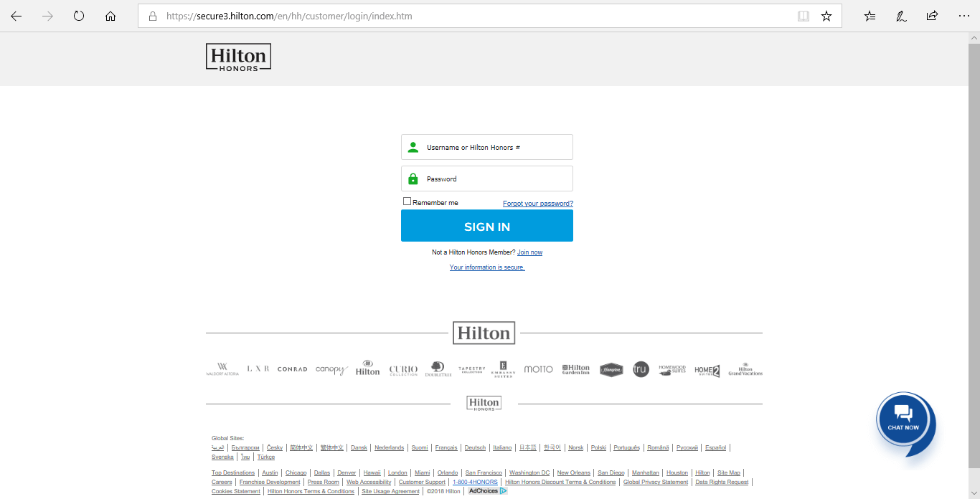Screen dimensions: 980x499
Task: Open the Curio Collection logo
Action: pyautogui.click(x=403, y=370)
